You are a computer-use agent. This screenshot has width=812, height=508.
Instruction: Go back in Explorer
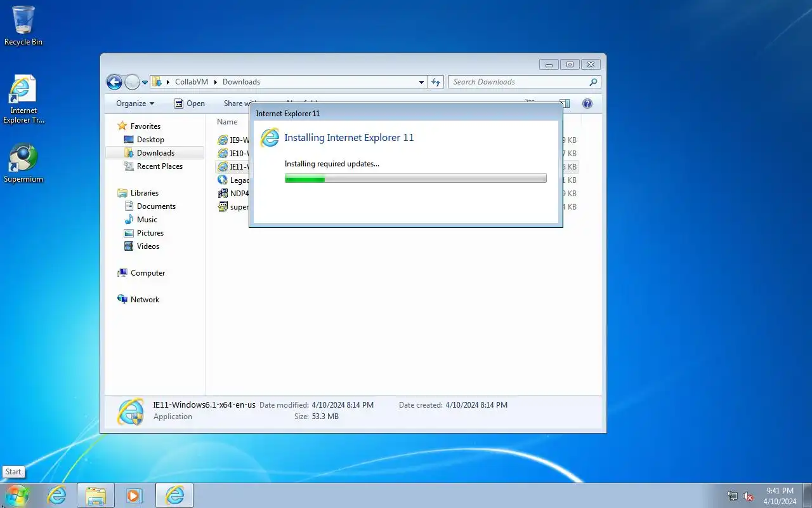pos(114,82)
